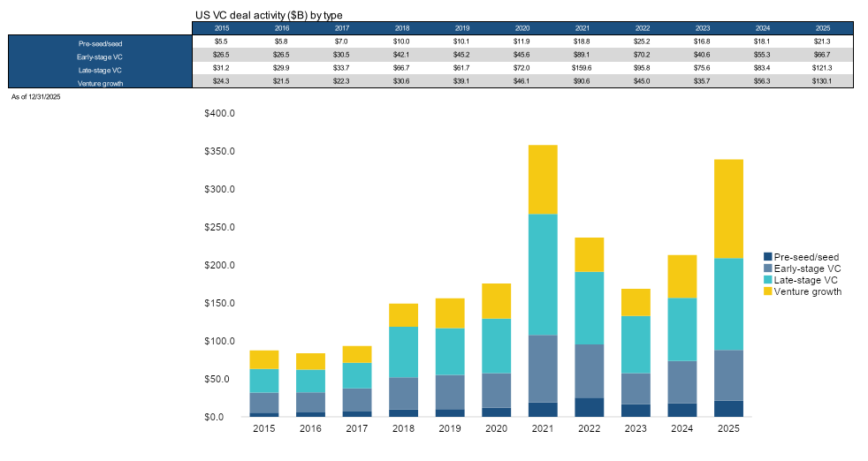The height and width of the screenshot is (461, 868).
Task: Click the 2024 yellow Venture growth bar segment
Action: 682,276
